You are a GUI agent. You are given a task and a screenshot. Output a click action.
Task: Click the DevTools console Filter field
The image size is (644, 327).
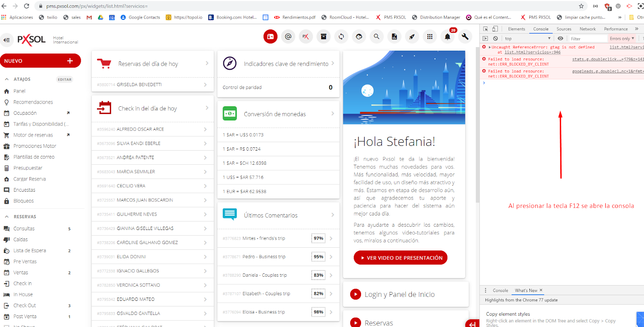[x=588, y=39]
